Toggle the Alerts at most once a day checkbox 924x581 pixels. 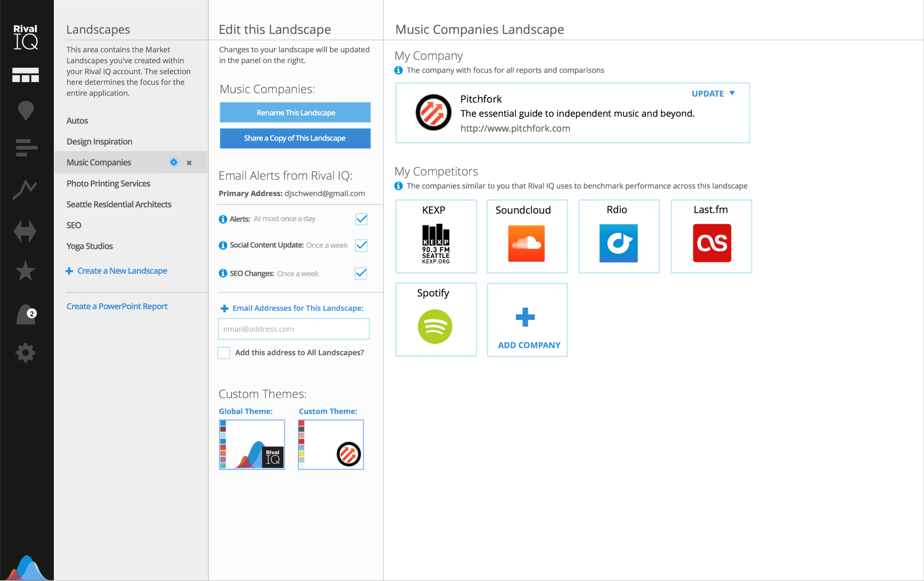[361, 219]
